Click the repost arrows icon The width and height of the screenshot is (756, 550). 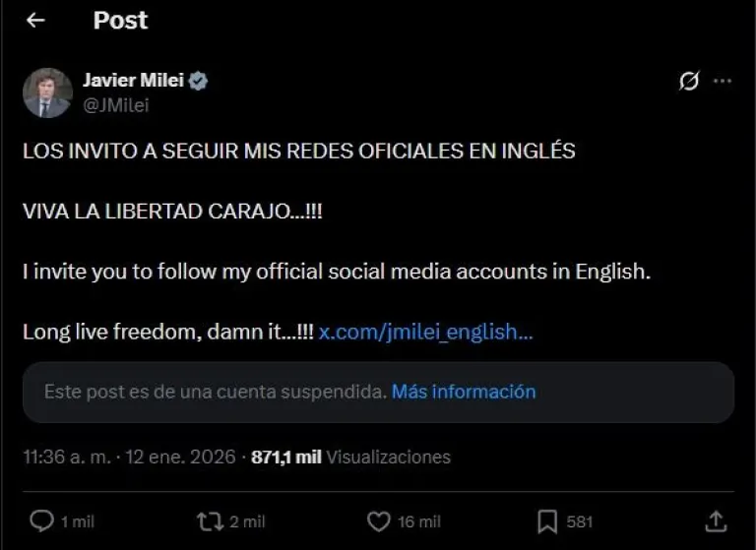pyautogui.click(x=211, y=520)
